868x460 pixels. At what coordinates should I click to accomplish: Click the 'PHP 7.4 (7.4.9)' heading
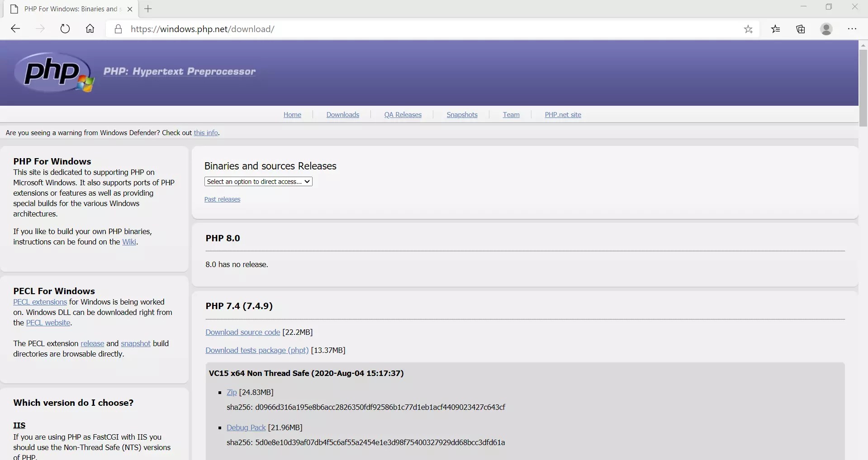[239, 306]
